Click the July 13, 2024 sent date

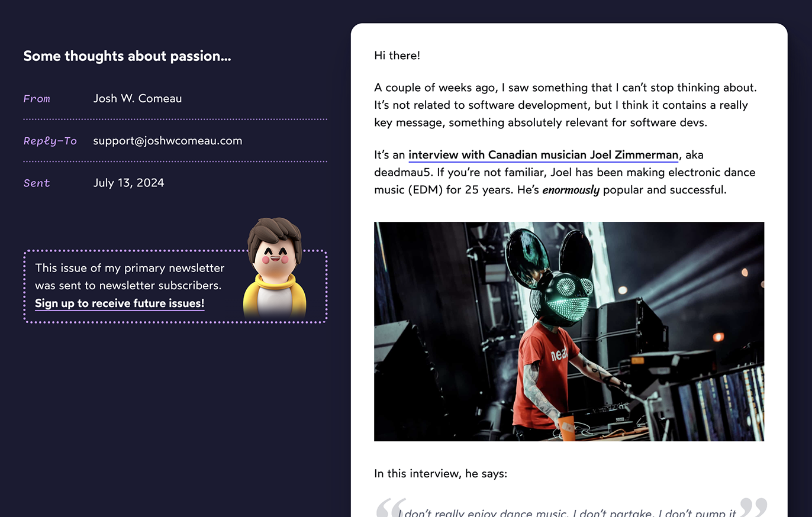[128, 183]
